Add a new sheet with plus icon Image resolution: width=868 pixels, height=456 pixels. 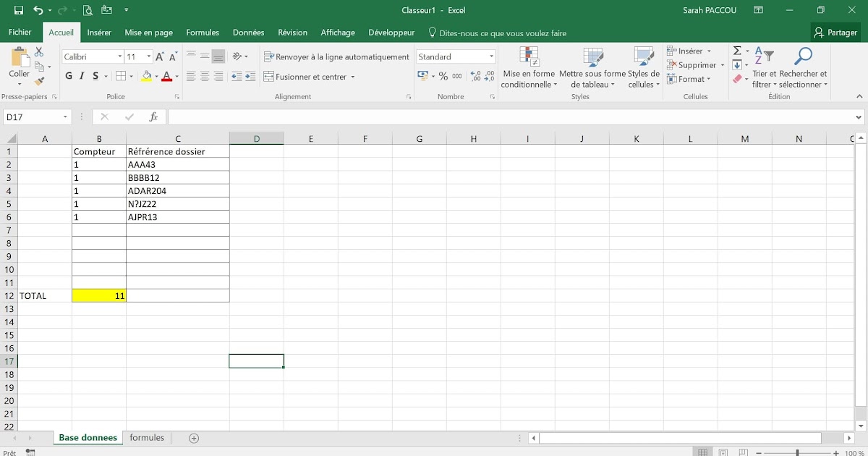click(193, 438)
